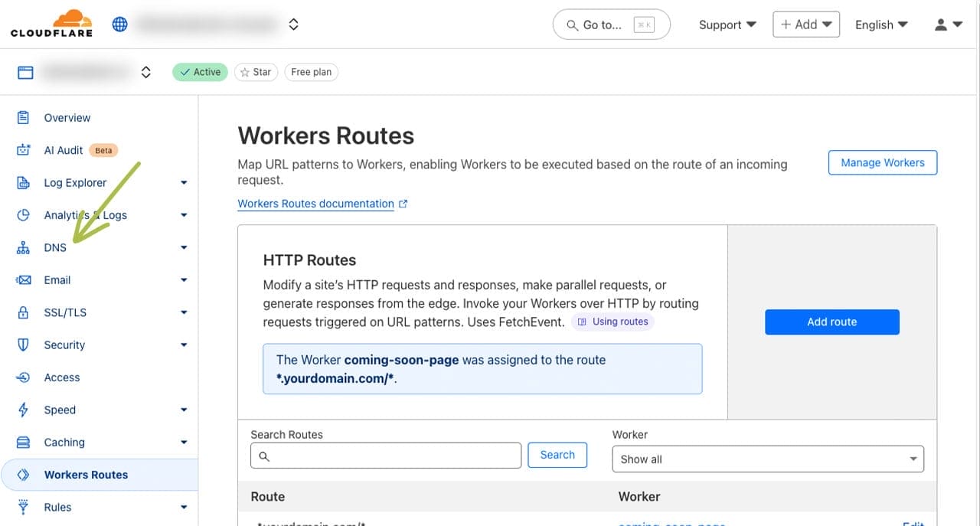Expand the Analytics & Logs section
The height and width of the screenshot is (526, 980).
184,215
